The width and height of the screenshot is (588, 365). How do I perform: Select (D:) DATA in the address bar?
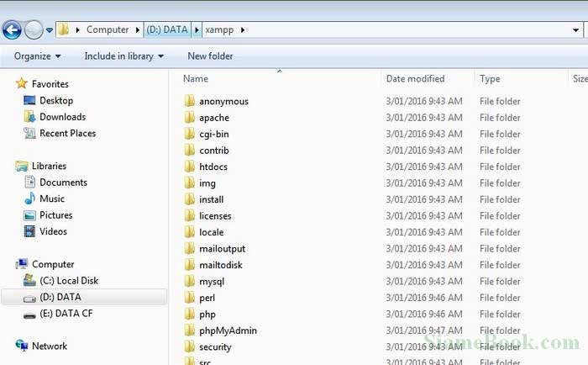click(167, 29)
